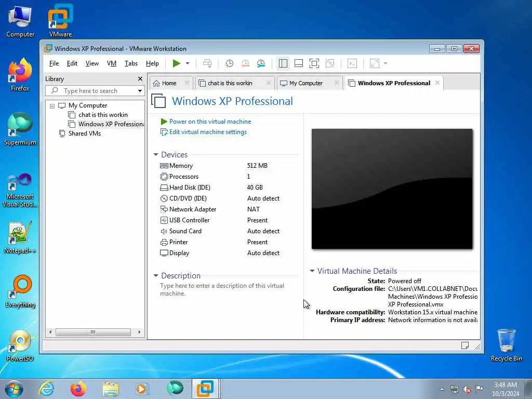
Task: Launch Internet Explorer from the taskbar
Action: [46, 389]
